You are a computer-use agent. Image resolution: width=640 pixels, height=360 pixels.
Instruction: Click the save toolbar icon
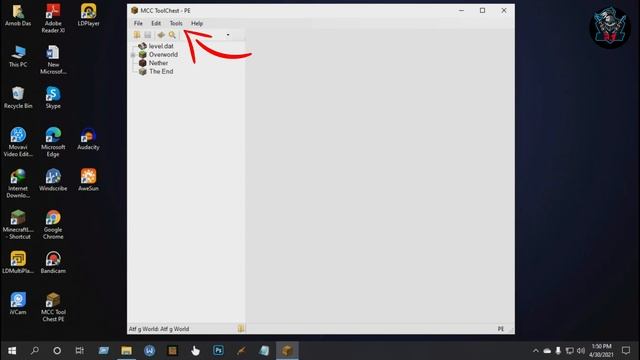pos(148,35)
